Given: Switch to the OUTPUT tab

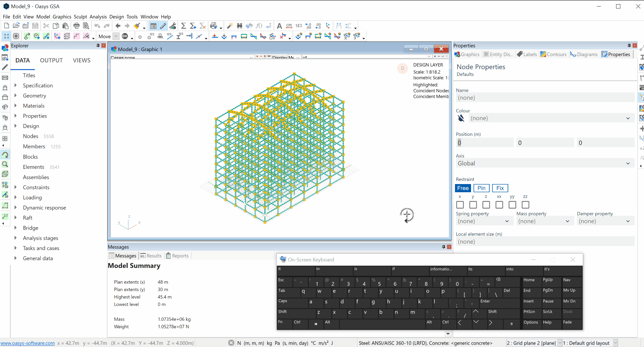Looking at the screenshot, I should (51, 60).
